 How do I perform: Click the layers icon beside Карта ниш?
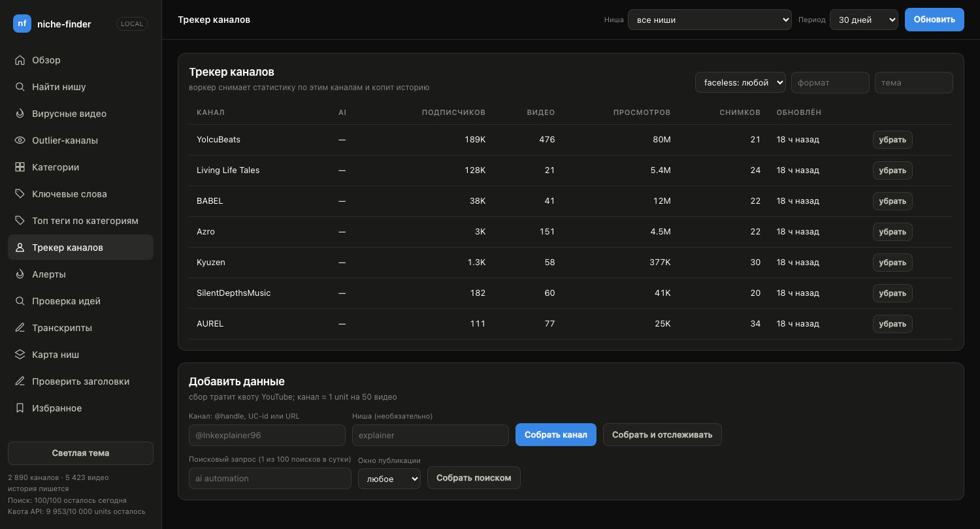[20, 355]
